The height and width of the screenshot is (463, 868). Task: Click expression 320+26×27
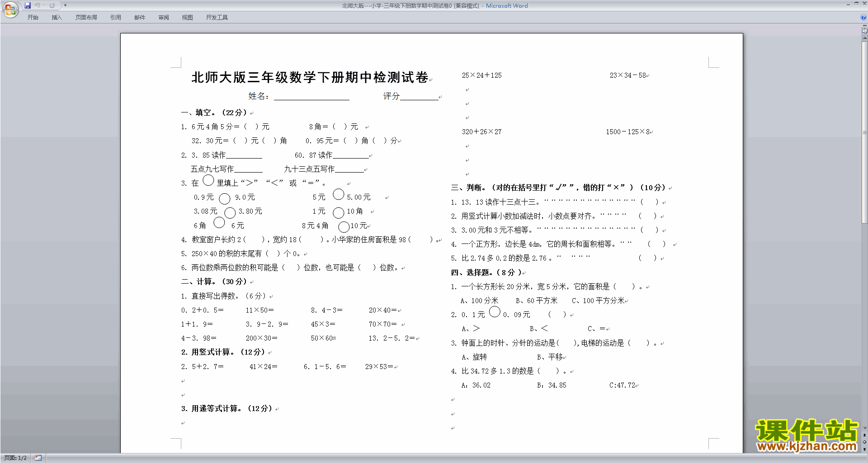tap(481, 132)
